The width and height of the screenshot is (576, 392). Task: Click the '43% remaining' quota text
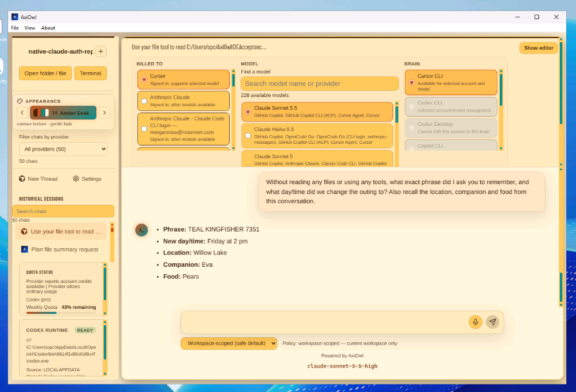pos(78,307)
